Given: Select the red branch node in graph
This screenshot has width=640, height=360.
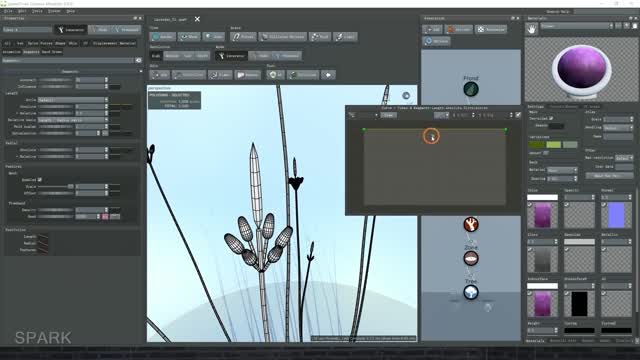Looking at the screenshot, I should [x=471, y=224].
